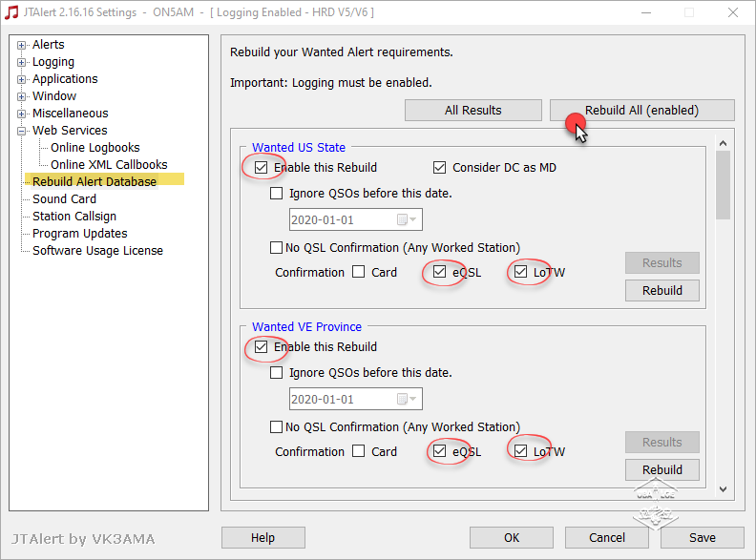The width and height of the screenshot is (756, 560).
Task: Click the OK button
Action: (x=512, y=537)
